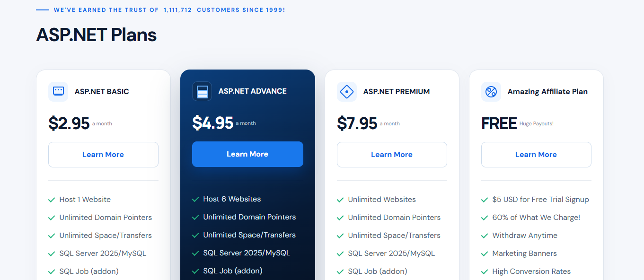This screenshot has width=644, height=280.
Task: Click checkmark beside 'Unlimited Websites'
Action: [340, 200]
